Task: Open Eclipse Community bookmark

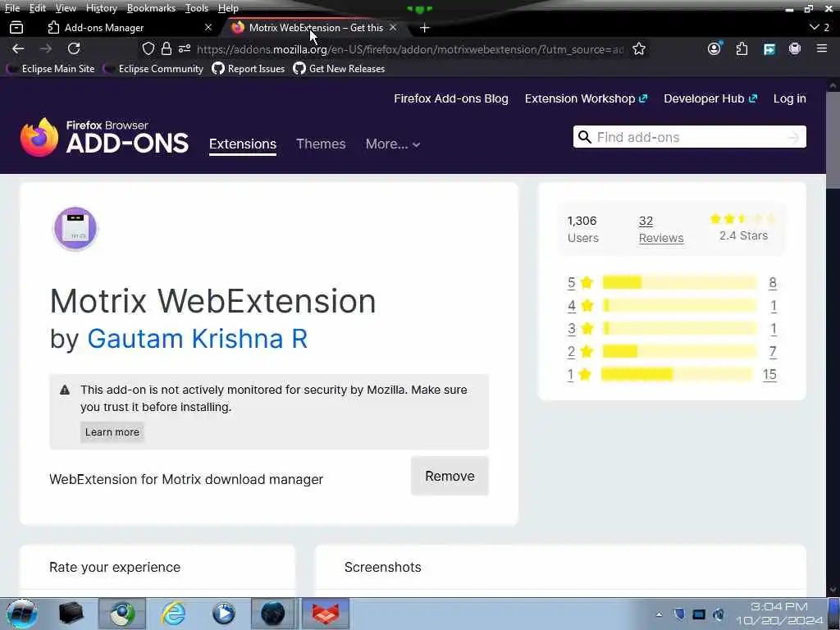Action: coord(153,69)
